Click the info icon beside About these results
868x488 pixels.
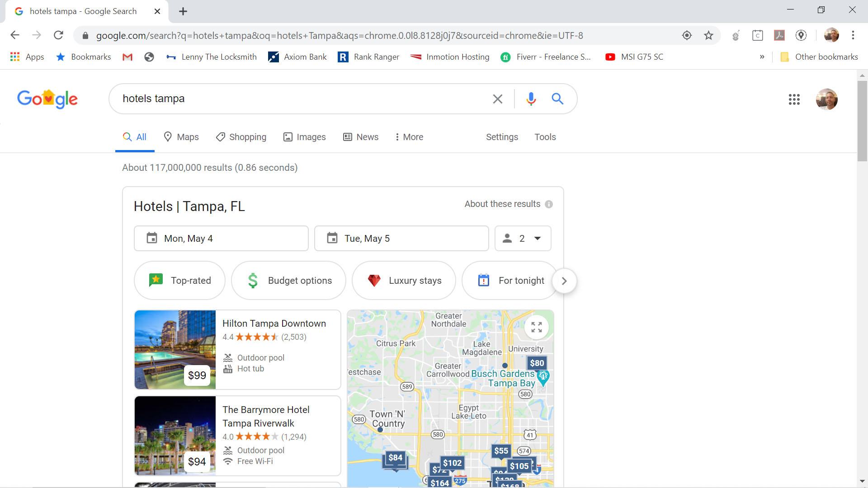(549, 204)
